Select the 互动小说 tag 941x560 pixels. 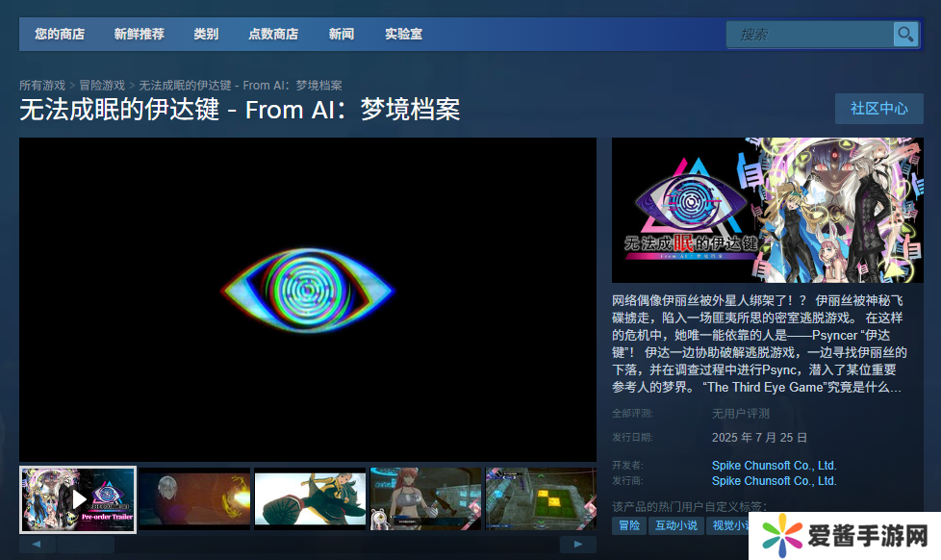tap(676, 525)
